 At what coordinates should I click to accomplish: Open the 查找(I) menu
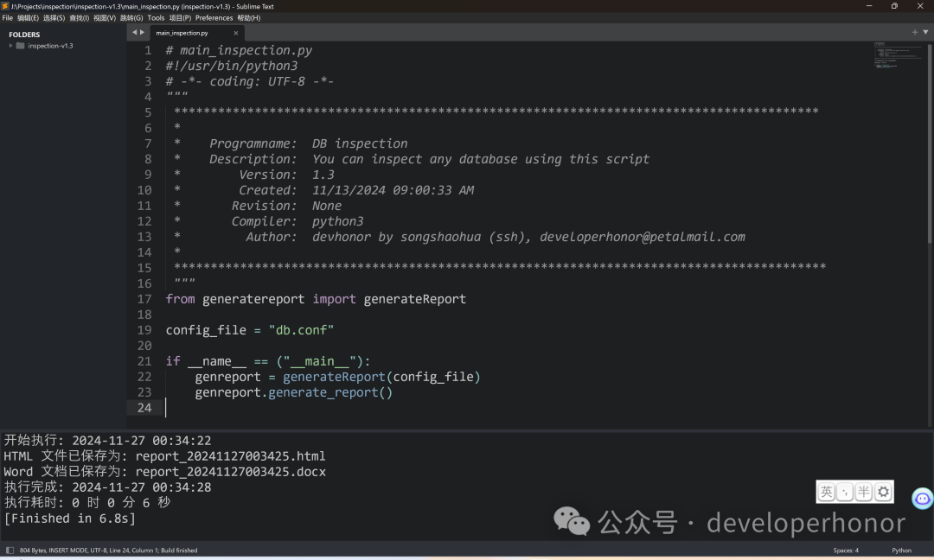pos(80,18)
